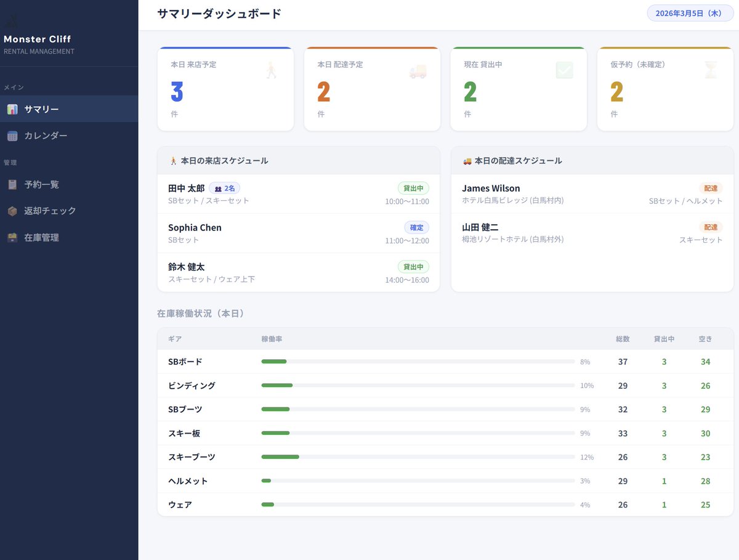Viewport: 739px width, 560px height.
Task: Navigate to 在庫管理 in the sidebar
Action: (69, 237)
